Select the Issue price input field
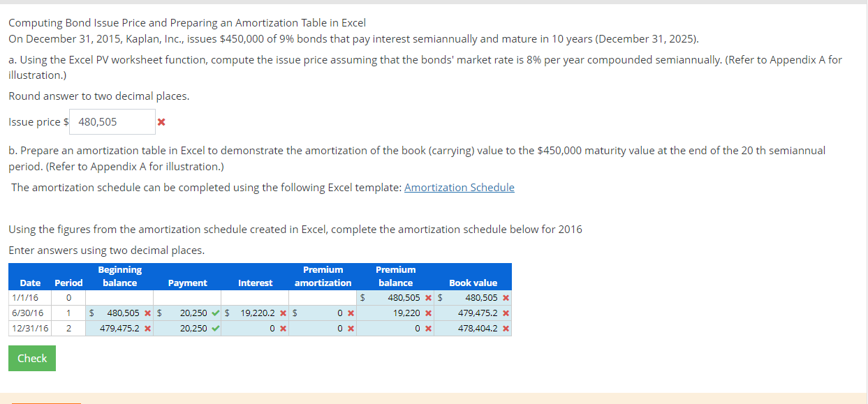Image resolution: width=868 pixels, height=404 pixels. click(112, 121)
